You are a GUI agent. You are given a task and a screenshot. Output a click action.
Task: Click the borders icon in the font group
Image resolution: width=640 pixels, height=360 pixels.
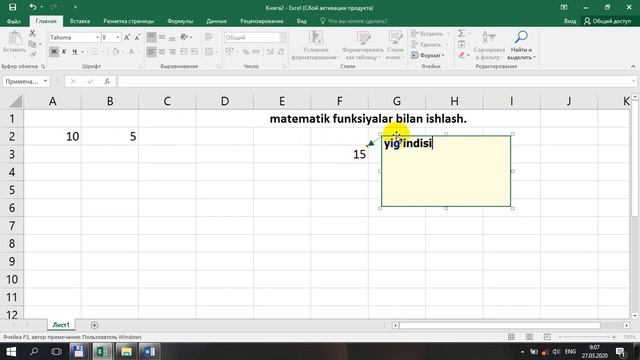coord(95,52)
